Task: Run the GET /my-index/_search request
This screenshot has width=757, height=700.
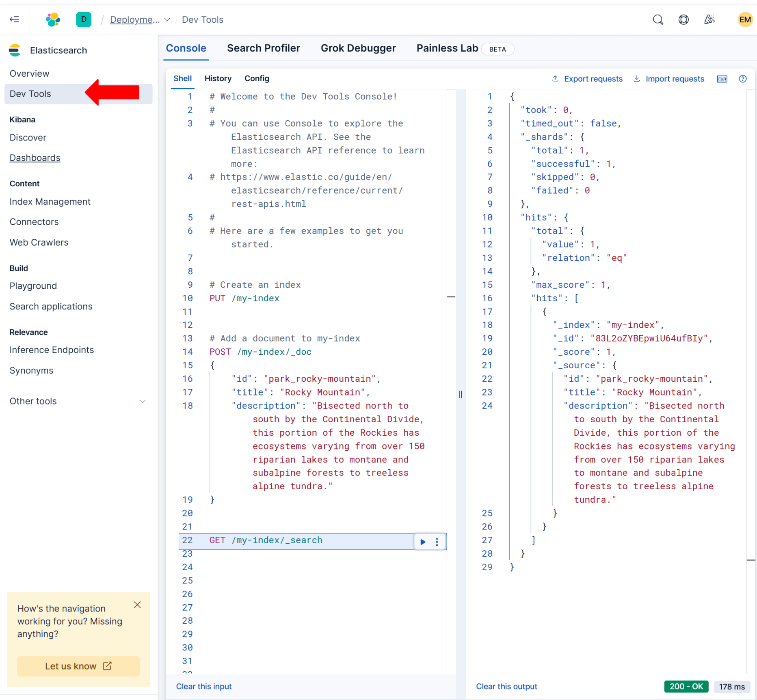Action: click(422, 541)
